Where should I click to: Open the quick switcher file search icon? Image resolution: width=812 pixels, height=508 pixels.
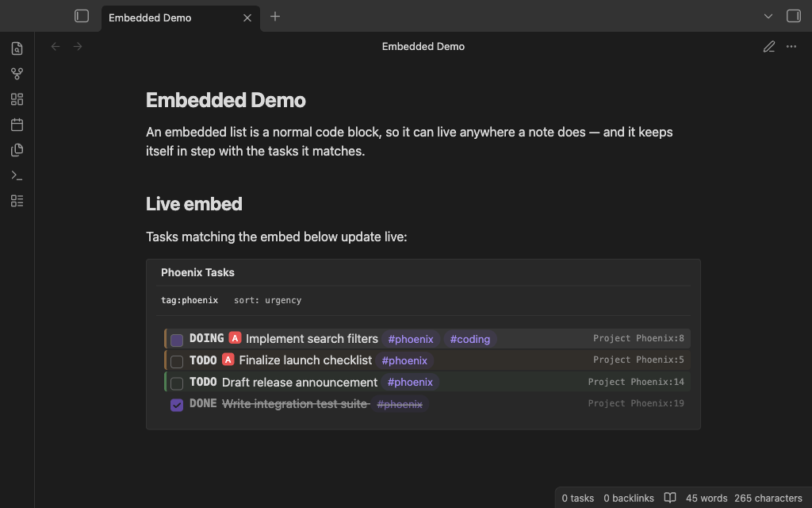[x=17, y=48]
